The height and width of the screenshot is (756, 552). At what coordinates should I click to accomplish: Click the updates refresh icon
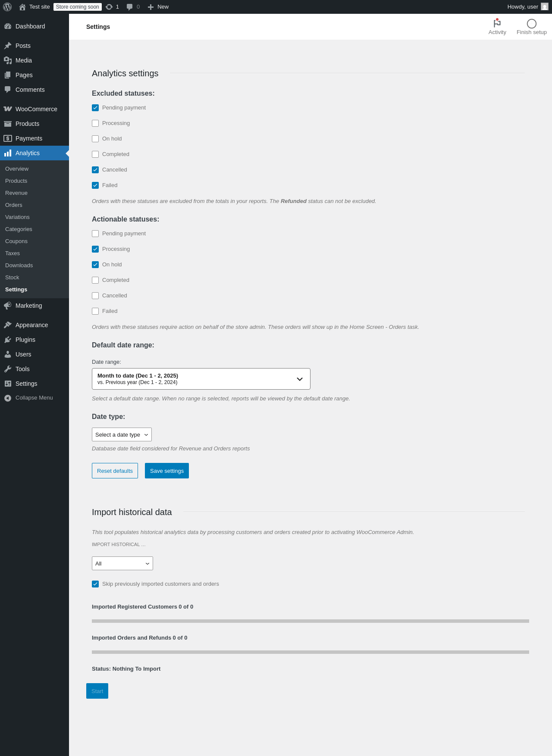click(x=109, y=7)
